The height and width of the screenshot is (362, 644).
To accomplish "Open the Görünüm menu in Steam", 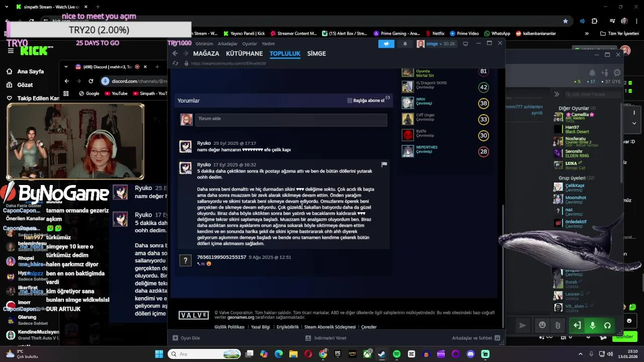I will point(204,44).
